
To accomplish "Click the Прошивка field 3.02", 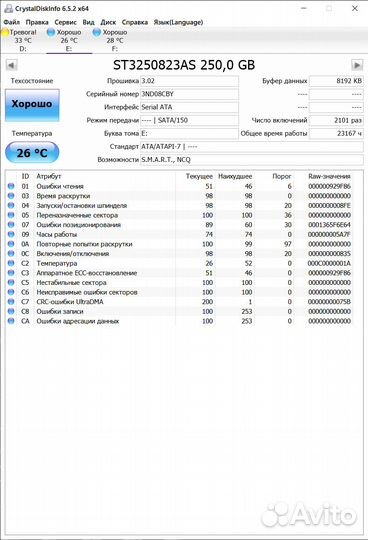I will [189, 81].
